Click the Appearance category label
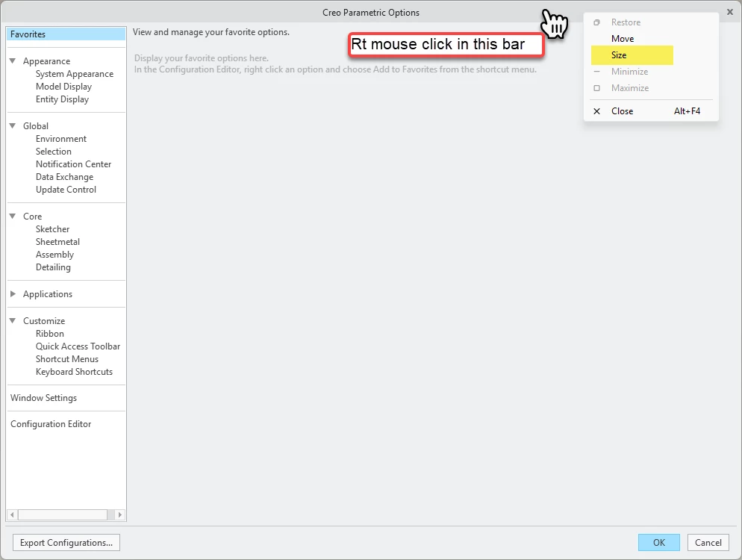742x560 pixels. [x=46, y=61]
